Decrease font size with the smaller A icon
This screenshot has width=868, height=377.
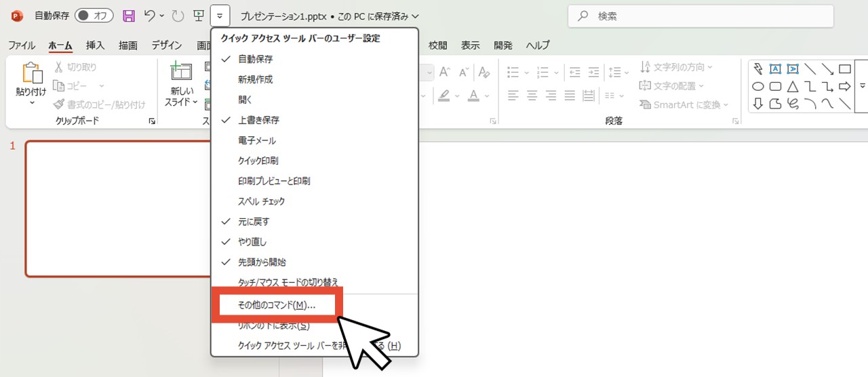point(465,72)
